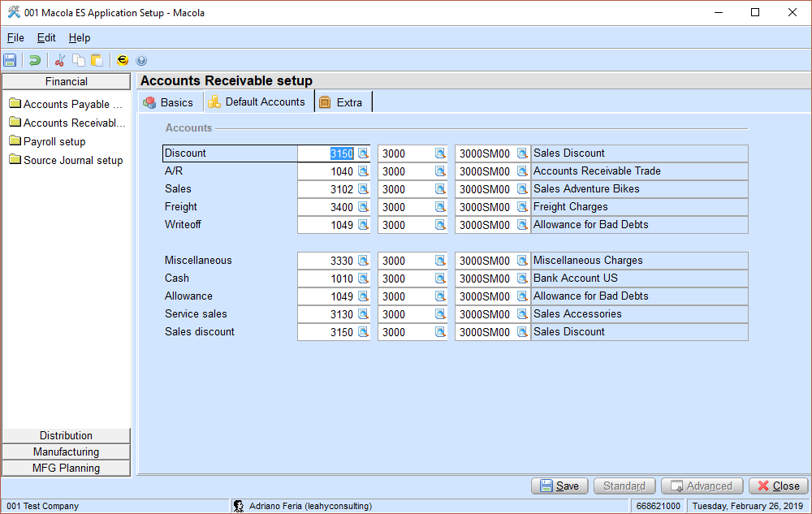
Task: Open 3000SM00 lookup in Freight row
Action: (x=522, y=207)
